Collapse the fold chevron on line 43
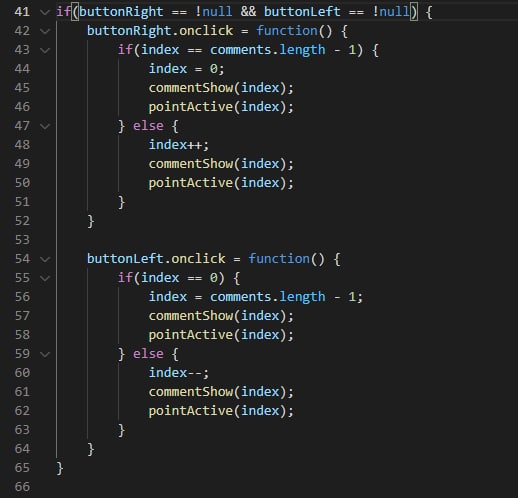The height and width of the screenshot is (498, 518). click(x=45, y=50)
